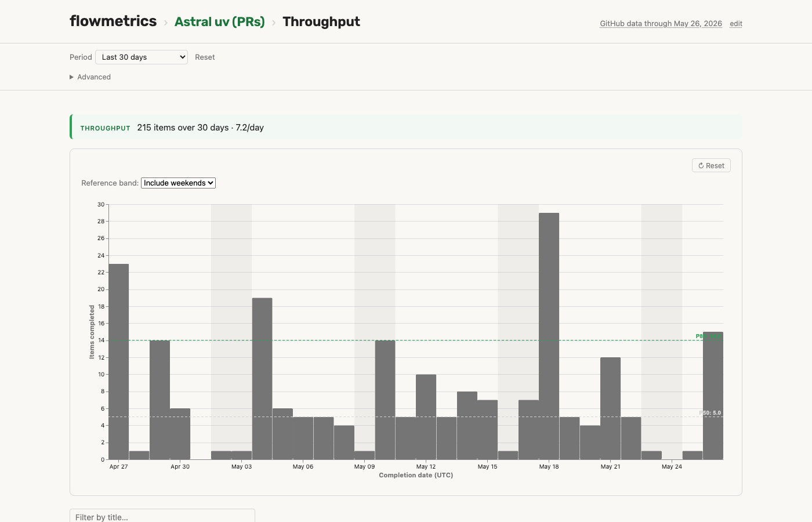Click the May 21 axis label
Screen dimensions: 812x522
coord(610,466)
